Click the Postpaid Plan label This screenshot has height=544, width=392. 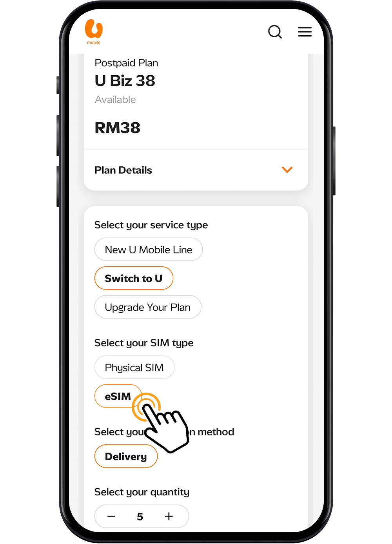tap(126, 63)
